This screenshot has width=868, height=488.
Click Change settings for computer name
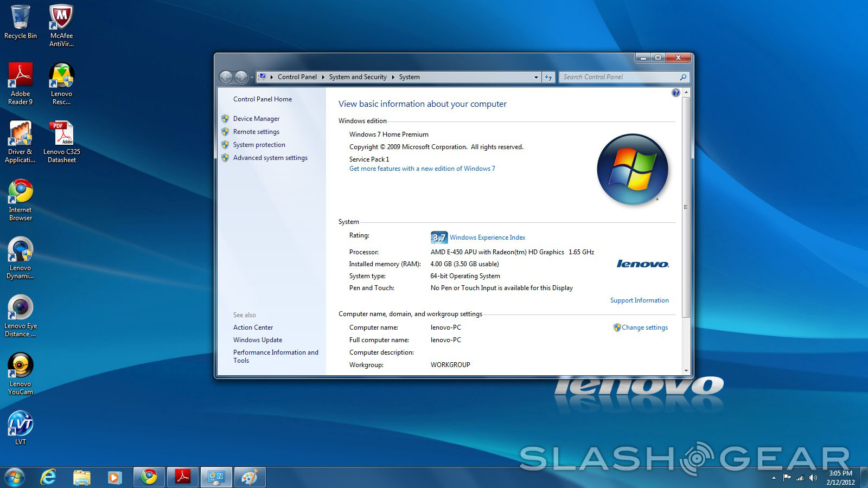click(644, 328)
